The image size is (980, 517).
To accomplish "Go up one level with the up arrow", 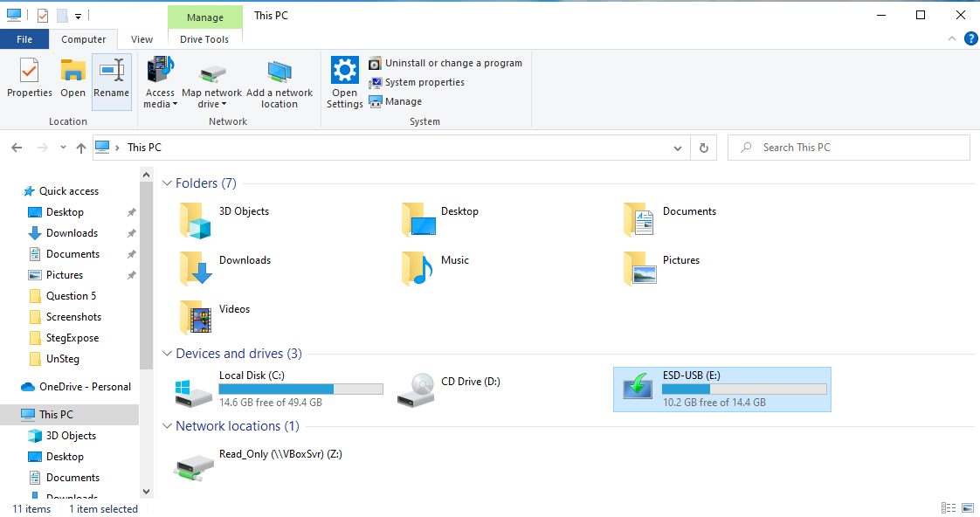I will [x=80, y=148].
